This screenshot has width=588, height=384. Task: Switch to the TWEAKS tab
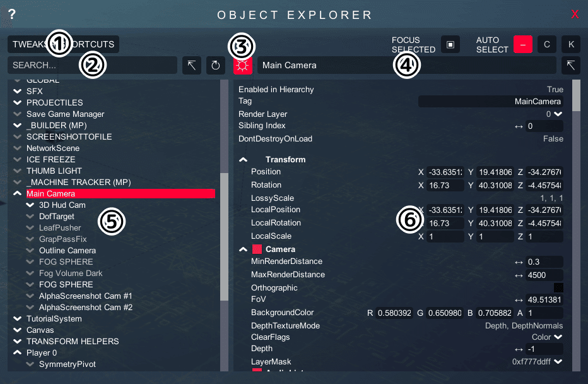(x=28, y=44)
